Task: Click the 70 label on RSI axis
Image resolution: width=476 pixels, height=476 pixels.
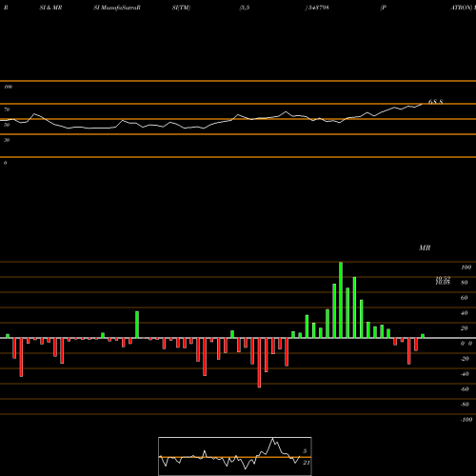Action: point(7,109)
